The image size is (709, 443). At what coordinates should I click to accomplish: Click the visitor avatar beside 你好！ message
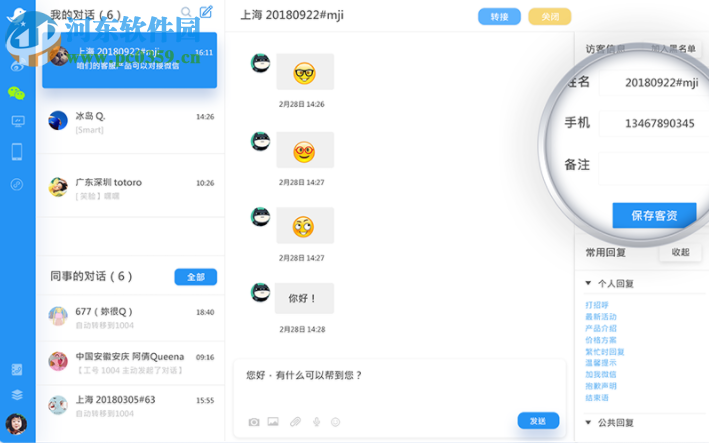[x=260, y=292]
